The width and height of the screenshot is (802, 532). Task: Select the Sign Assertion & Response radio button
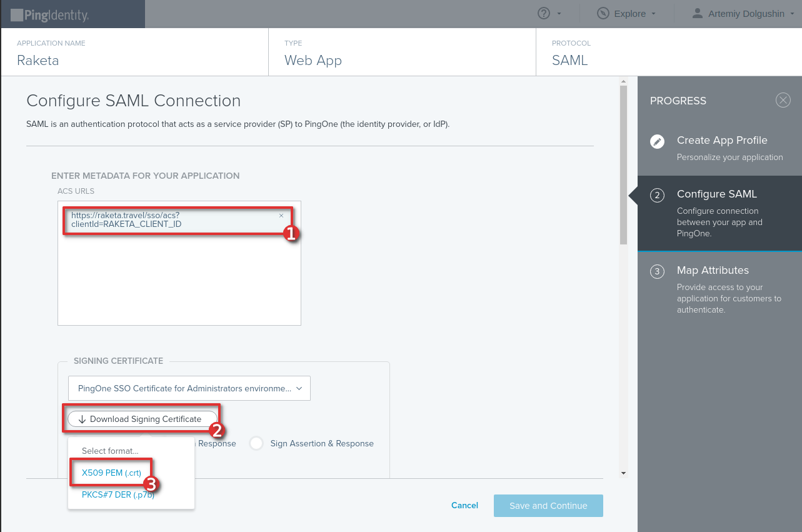(256, 443)
